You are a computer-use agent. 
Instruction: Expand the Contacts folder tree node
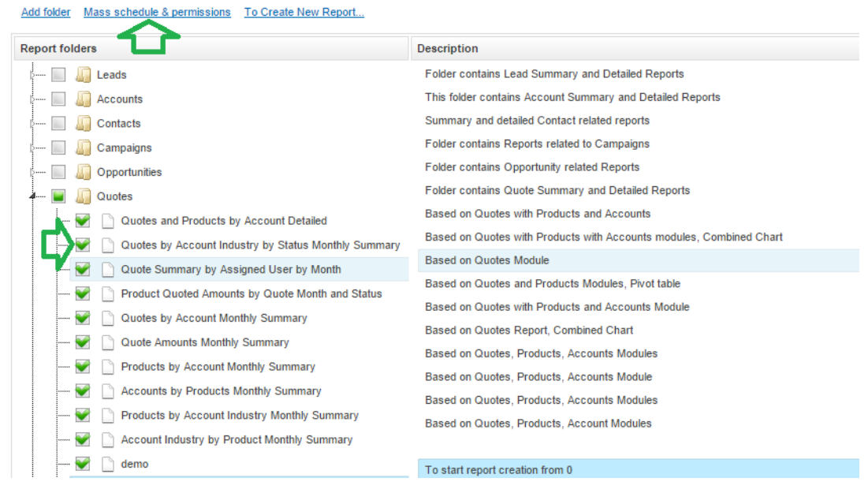[32, 124]
